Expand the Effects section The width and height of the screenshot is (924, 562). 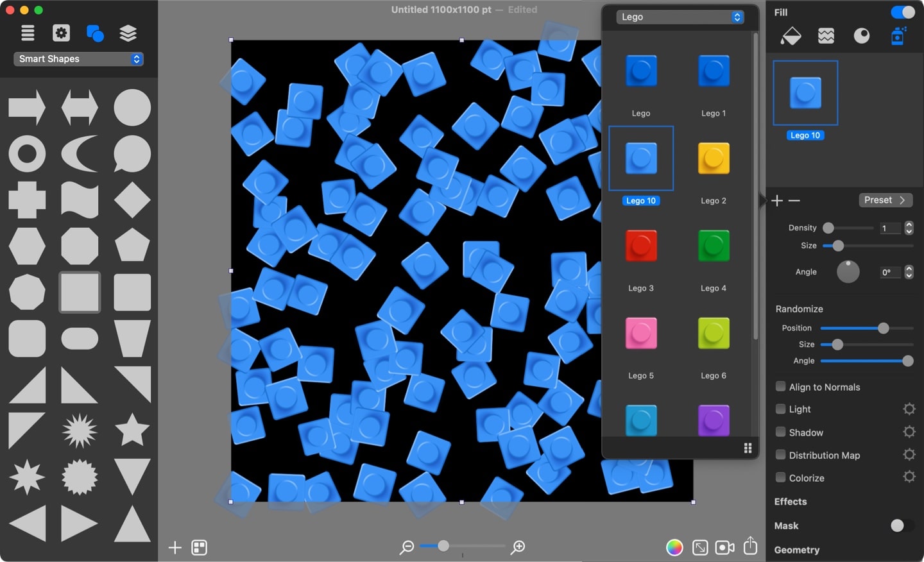click(791, 502)
